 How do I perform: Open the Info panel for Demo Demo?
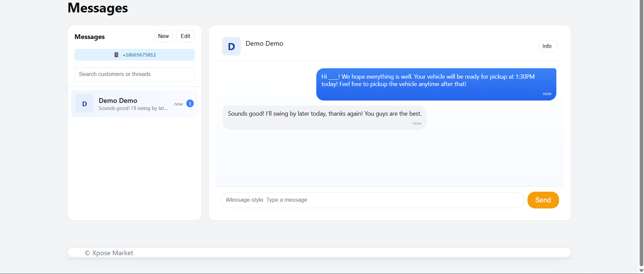click(x=548, y=46)
